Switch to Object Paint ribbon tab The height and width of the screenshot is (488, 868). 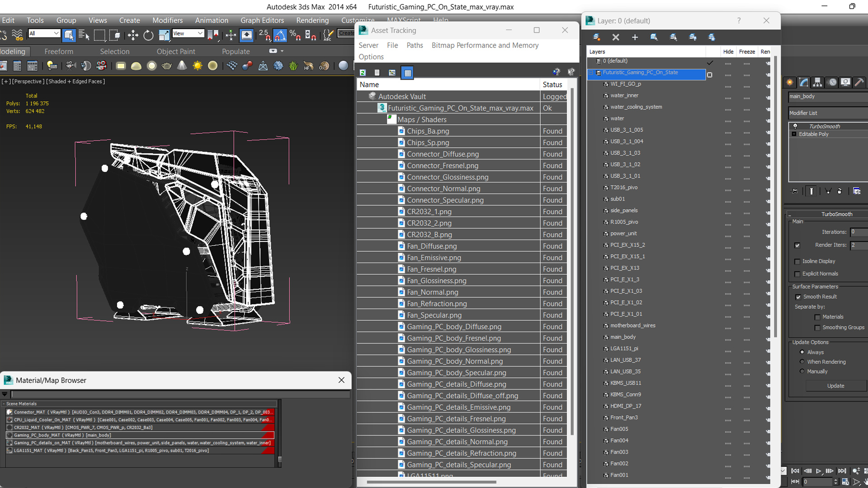(176, 52)
